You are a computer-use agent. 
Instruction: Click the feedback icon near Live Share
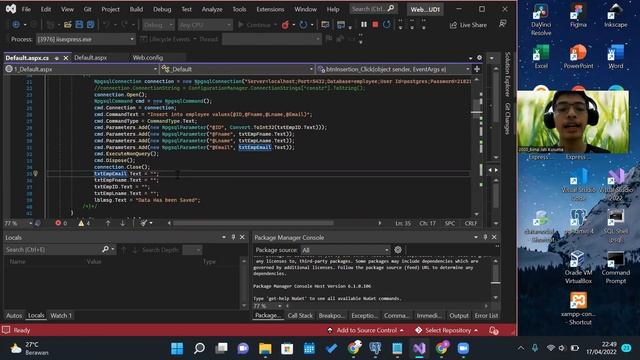click(503, 24)
